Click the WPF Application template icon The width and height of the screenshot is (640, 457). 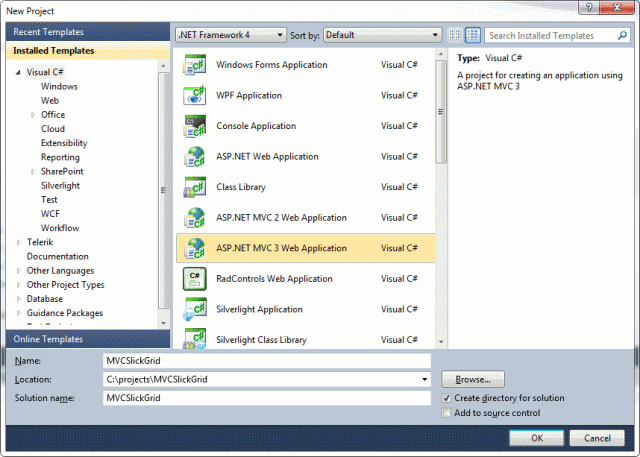195,95
